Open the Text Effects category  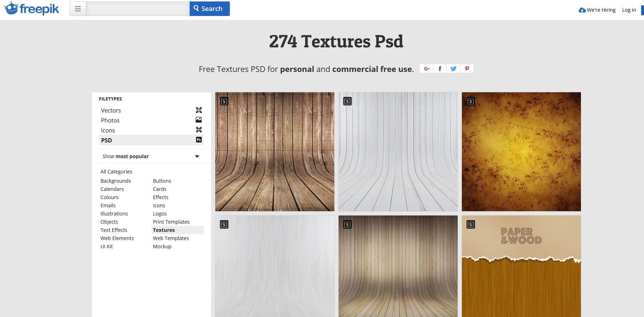(114, 230)
